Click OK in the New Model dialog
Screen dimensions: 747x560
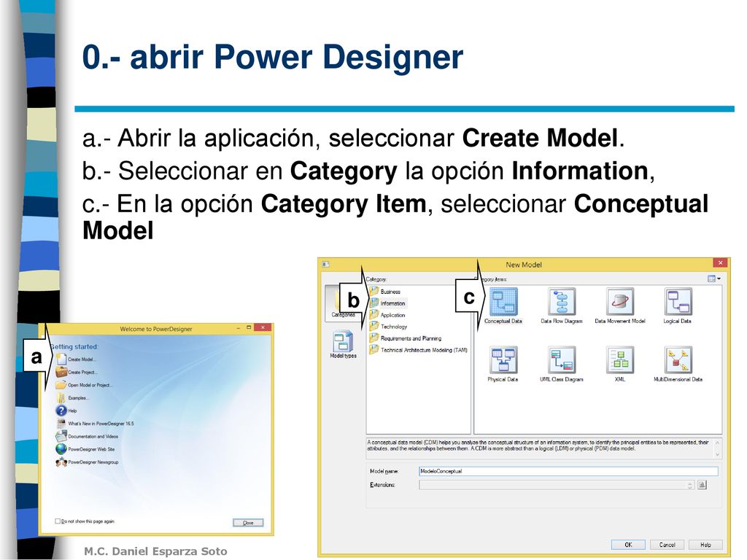tap(628, 545)
